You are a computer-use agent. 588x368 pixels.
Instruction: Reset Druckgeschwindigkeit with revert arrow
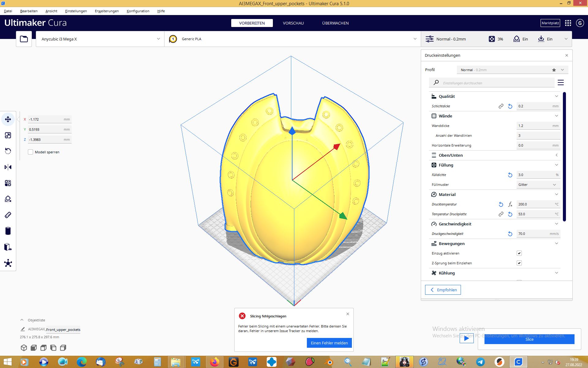coord(510,234)
